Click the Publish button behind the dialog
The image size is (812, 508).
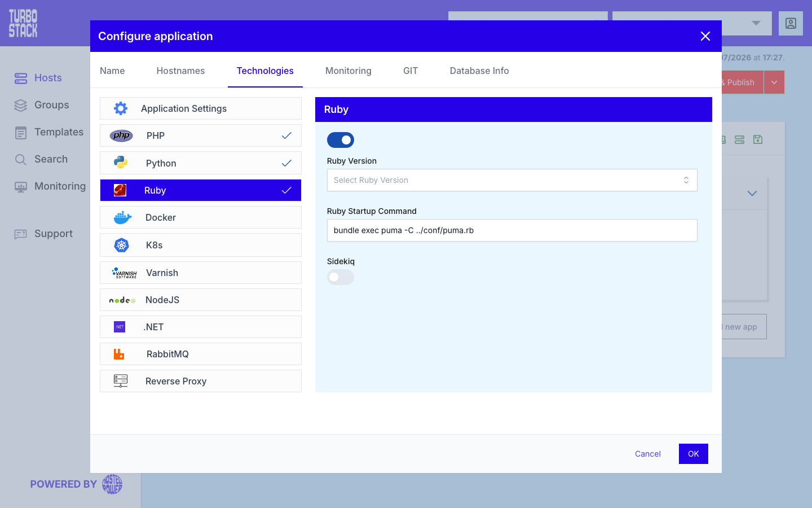coord(742,82)
